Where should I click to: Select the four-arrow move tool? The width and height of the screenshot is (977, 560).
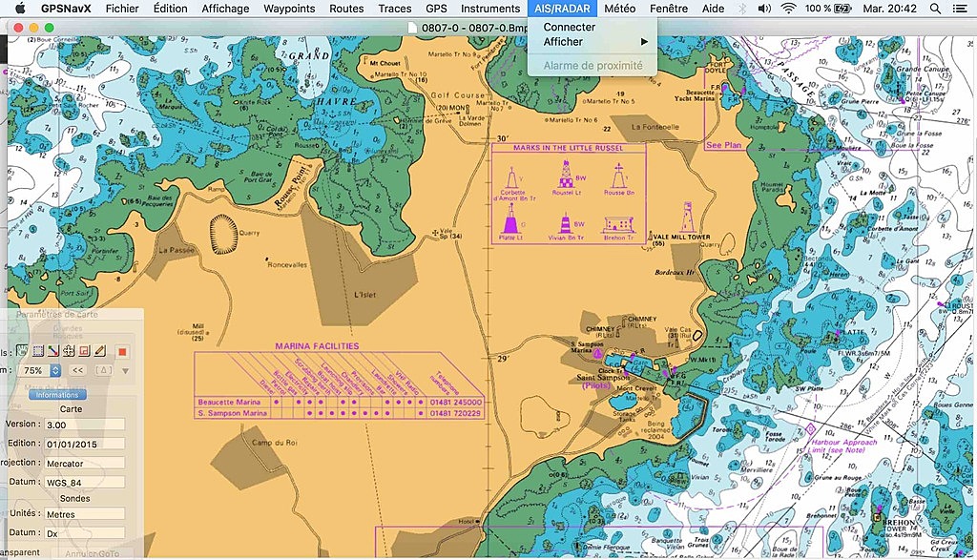coord(69,351)
